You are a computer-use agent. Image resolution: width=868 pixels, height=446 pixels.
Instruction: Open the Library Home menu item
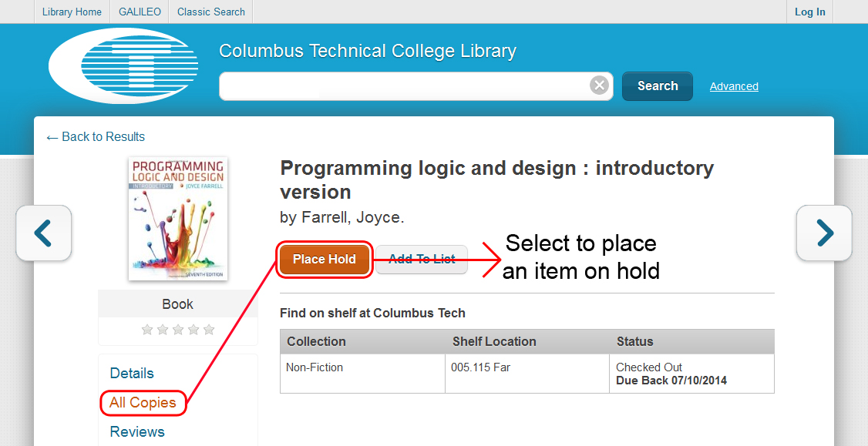click(72, 12)
